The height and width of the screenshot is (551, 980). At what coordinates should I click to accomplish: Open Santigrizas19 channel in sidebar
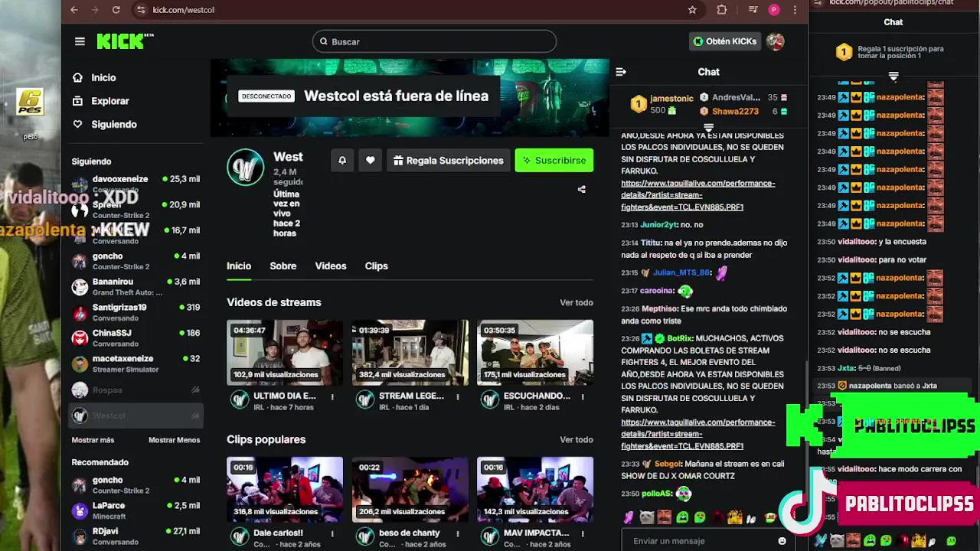(x=136, y=312)
